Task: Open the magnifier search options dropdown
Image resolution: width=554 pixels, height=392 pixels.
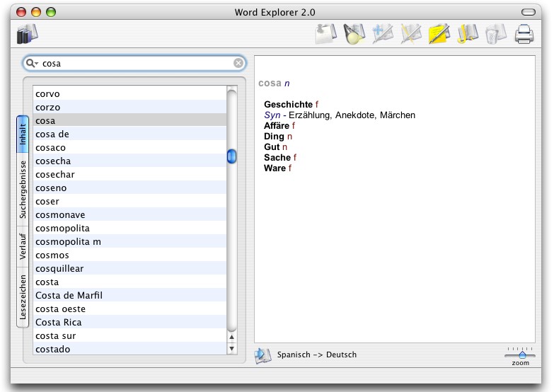Action: 32,63
